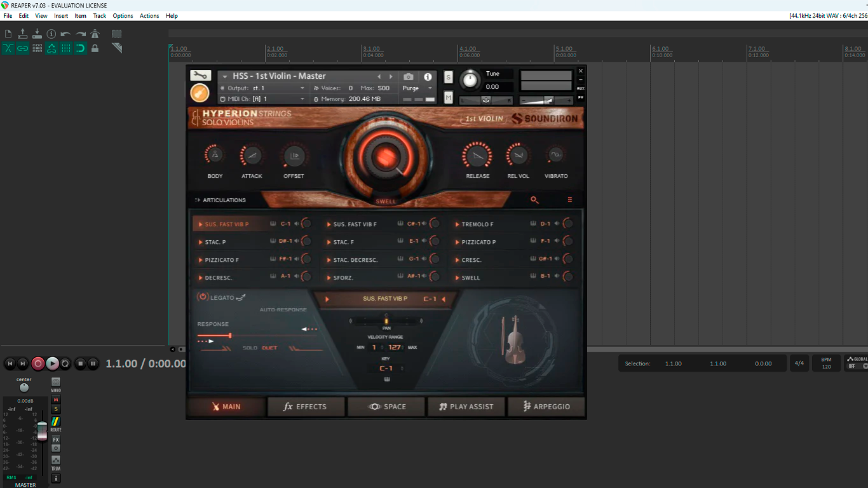The height and width of the screenshot is (488, 868).
Task: Click the Rel Vol knob
Action: 518,155
